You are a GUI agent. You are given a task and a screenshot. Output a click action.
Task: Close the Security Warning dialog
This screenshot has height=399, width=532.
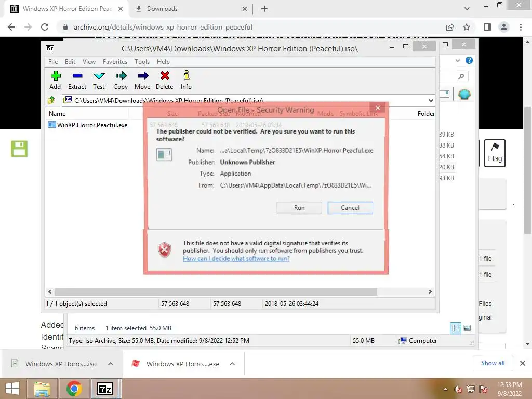click(x=378, y=108)
